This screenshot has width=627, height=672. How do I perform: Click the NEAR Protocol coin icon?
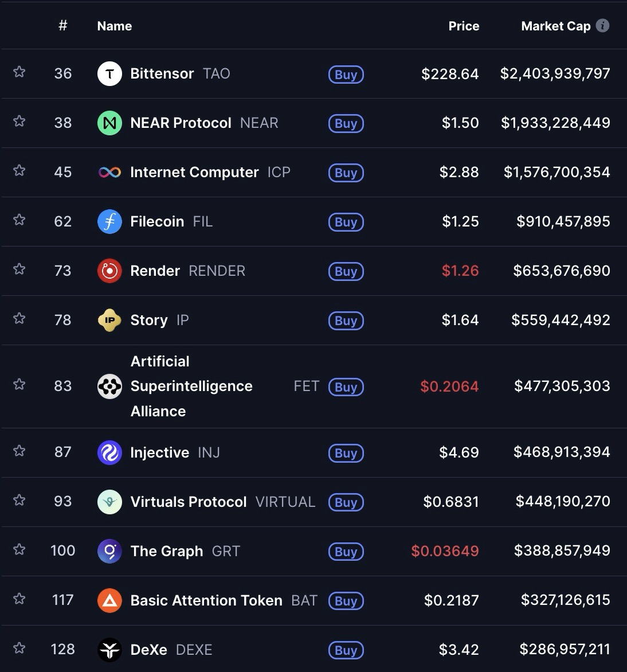[109, 123]
